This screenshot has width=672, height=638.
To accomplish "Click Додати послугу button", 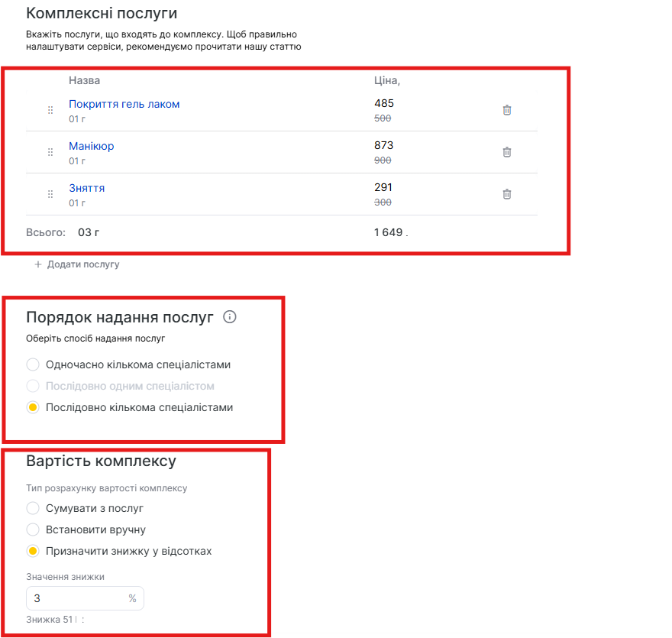I will 83,264.
